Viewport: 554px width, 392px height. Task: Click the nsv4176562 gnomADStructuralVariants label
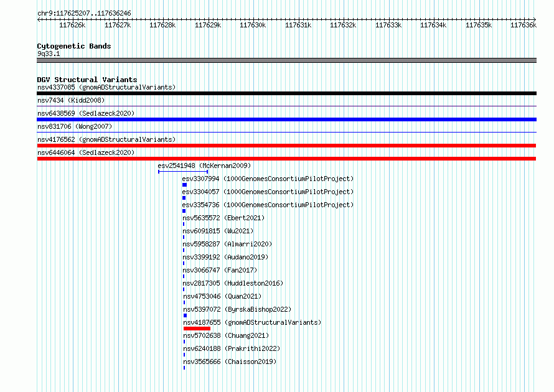pyautogui.click(x=106, y=139)
